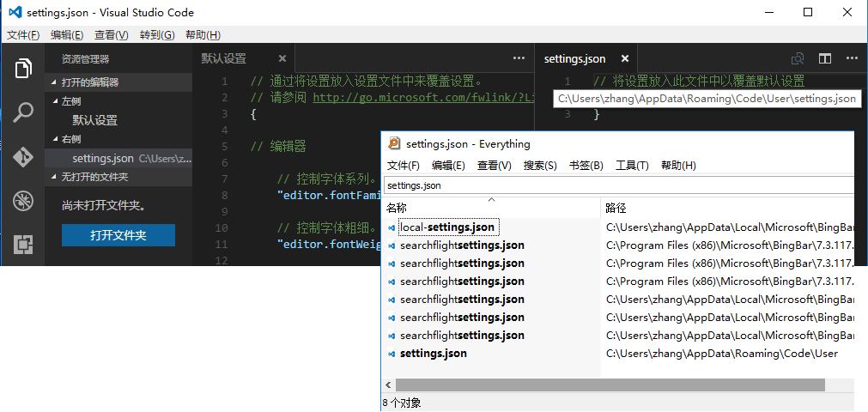Collapse the 无打开的文件夹 section
Screen dimensions: 868x412
(54, 177)
